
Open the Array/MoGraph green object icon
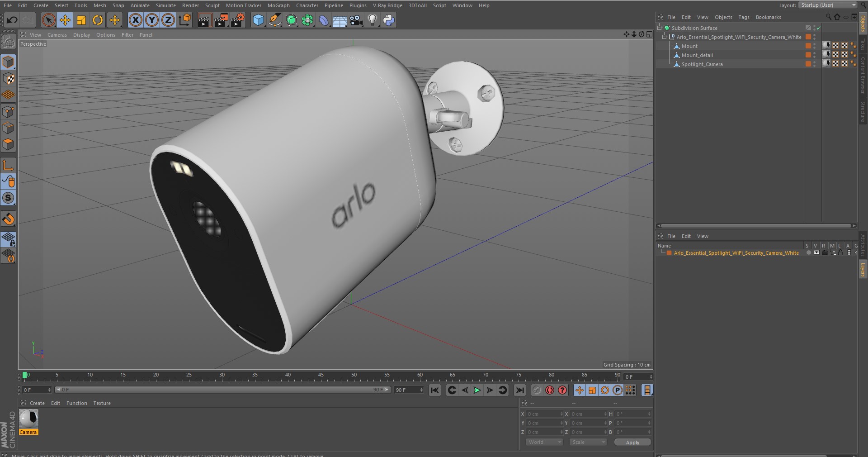(x=307, y=20)
